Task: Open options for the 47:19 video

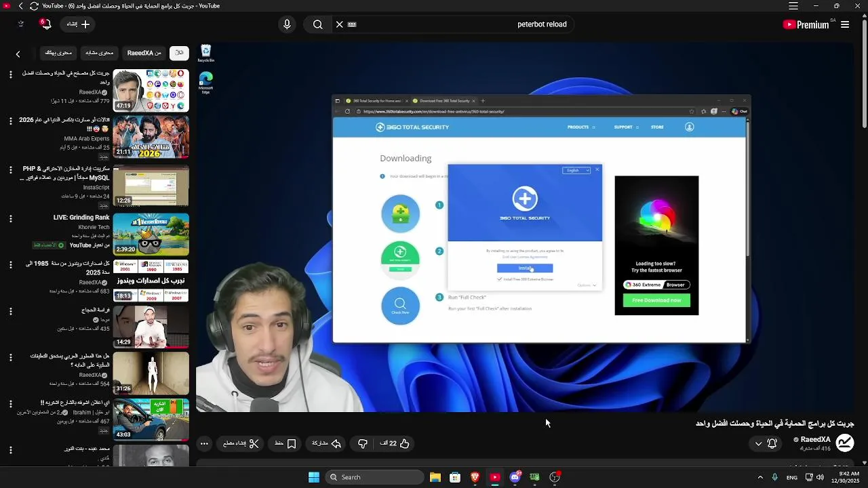Action: click(10, 75)
